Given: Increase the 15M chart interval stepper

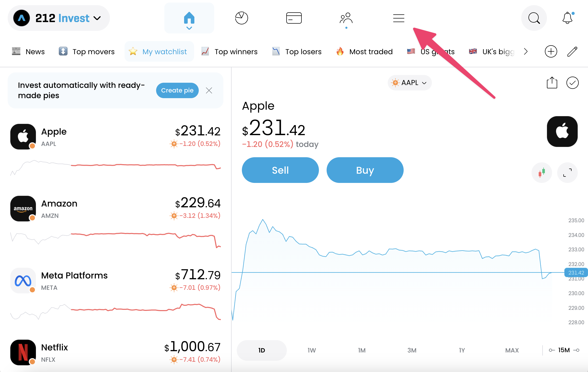Looking at the screenshot, I should pyautogui.click(x=577, y=350).
